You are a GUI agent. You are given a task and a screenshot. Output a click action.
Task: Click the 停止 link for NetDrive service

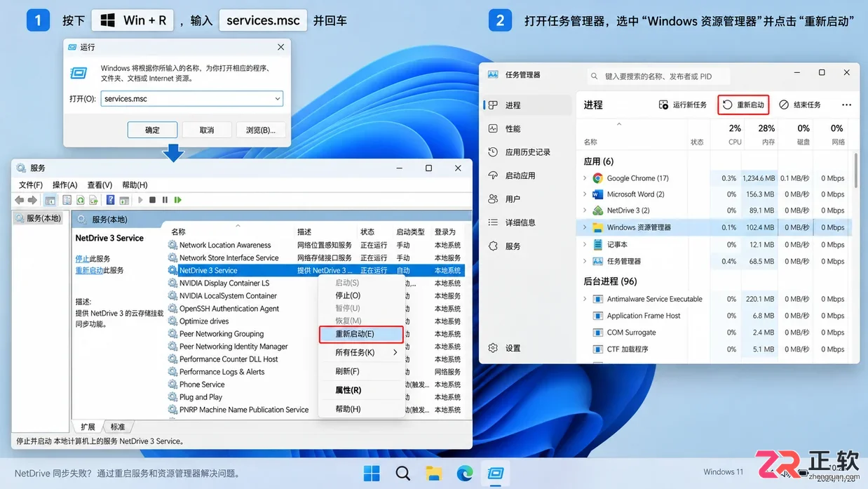point(82,259)
